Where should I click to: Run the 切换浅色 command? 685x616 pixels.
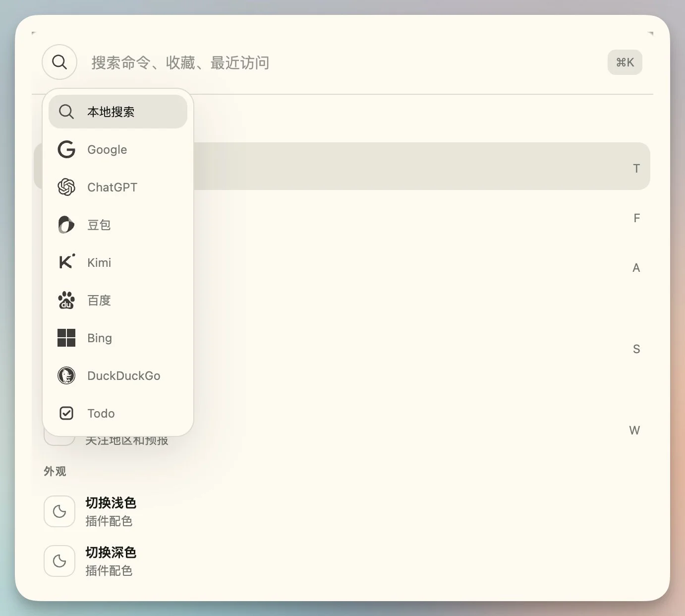(x=342, y=511)
